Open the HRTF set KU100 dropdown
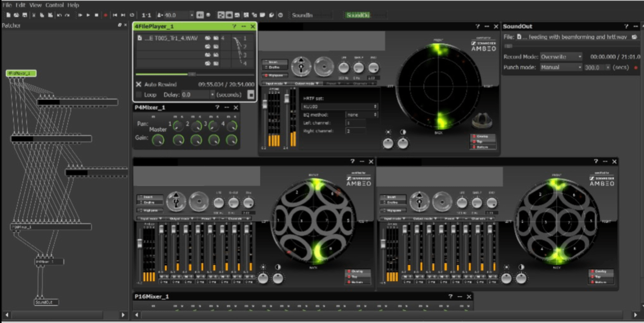 pos(340,106)
